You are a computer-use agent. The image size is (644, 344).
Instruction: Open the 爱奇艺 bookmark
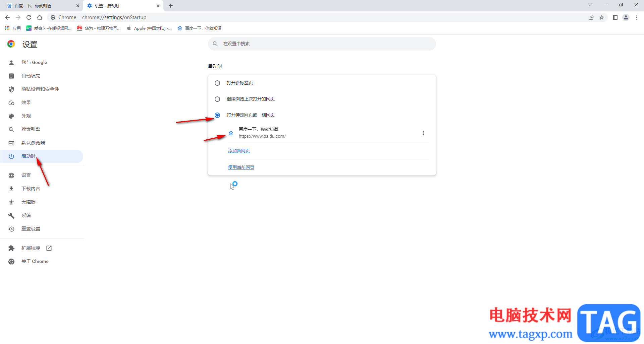pyautogui.click(x=49, y=28)
